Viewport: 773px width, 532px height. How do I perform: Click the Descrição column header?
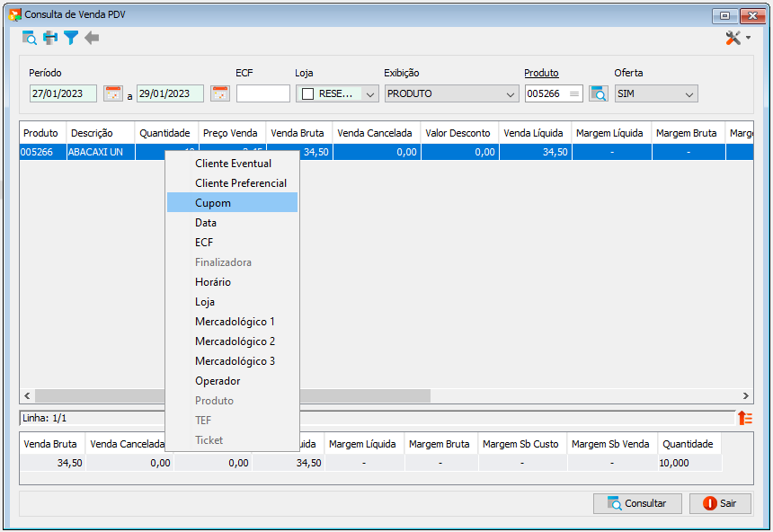coord(100,133)
